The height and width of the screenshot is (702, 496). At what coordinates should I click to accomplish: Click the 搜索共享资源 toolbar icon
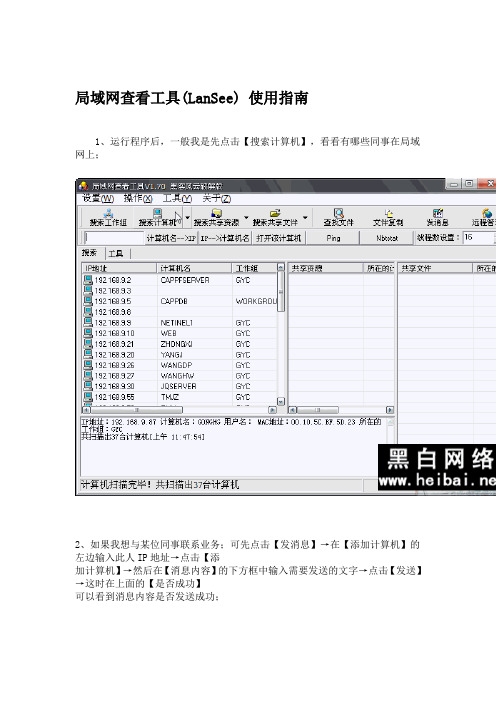[x=216, y=213]
